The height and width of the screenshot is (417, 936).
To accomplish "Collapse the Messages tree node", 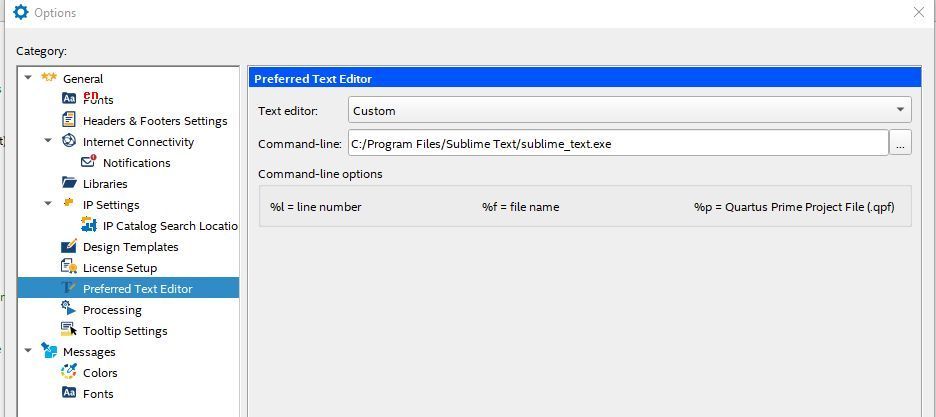I will pyautogui.click(x=28, y=351).
